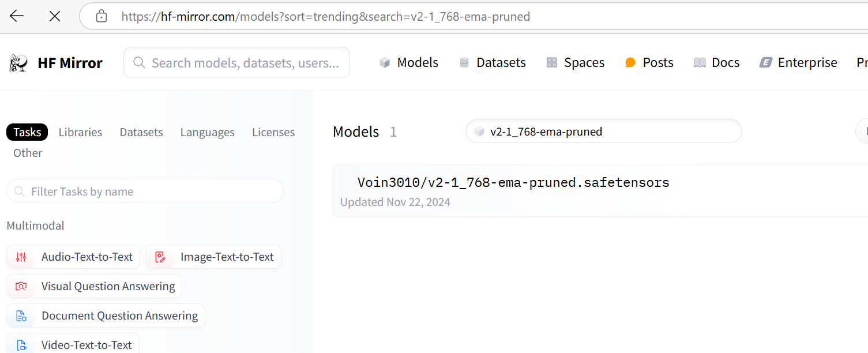Image resolution: width=868 pixels, height=353 pixels.
Task: Switch to the Languages filter tab
Action: (x=208, y=132)
